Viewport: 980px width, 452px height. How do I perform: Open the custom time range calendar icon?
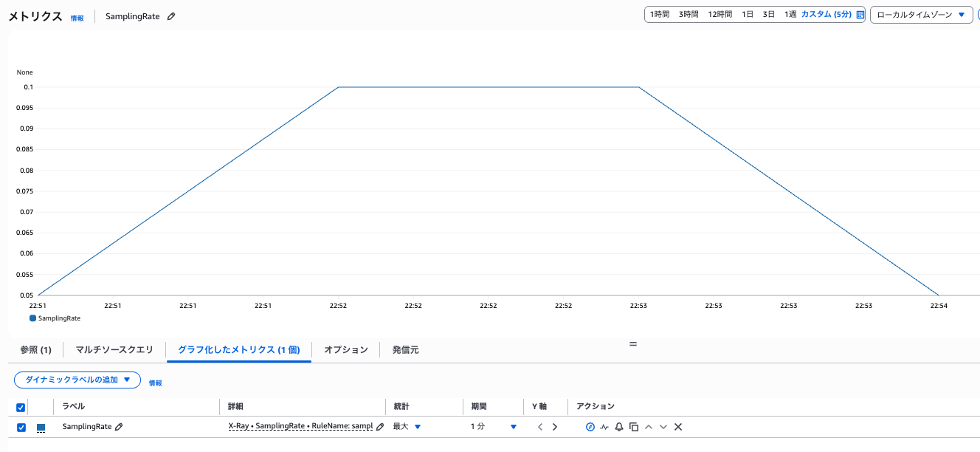(x=860, y=15)
